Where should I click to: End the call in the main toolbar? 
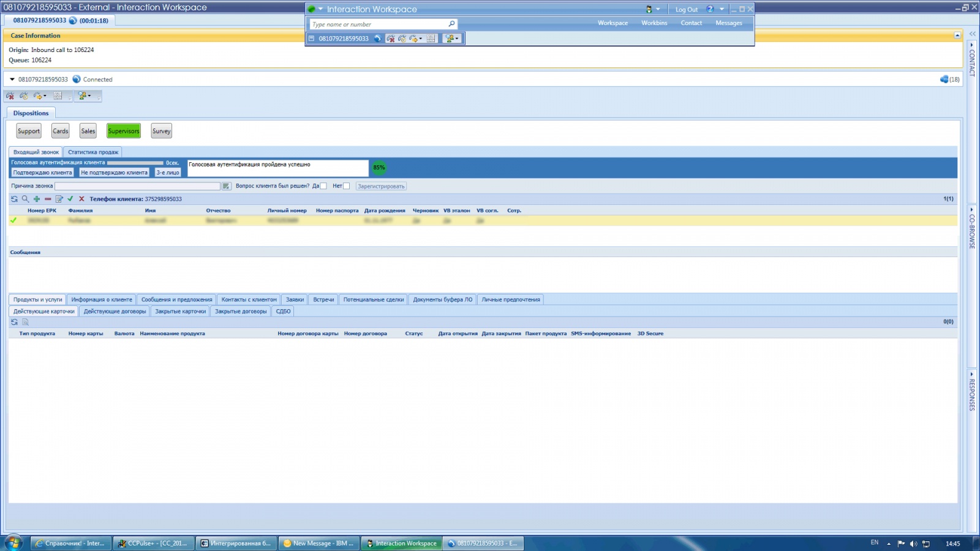click(10, 96)
